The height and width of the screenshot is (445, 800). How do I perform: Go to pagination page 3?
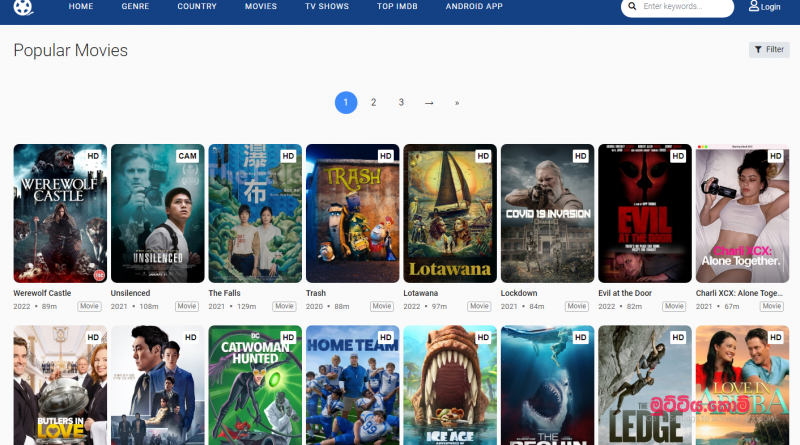point(401,103)
